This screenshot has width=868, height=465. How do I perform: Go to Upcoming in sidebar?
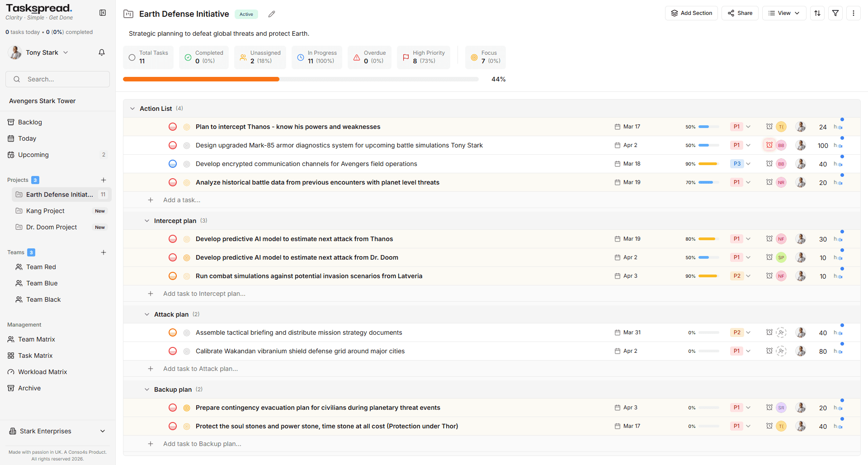coord(33,155)
